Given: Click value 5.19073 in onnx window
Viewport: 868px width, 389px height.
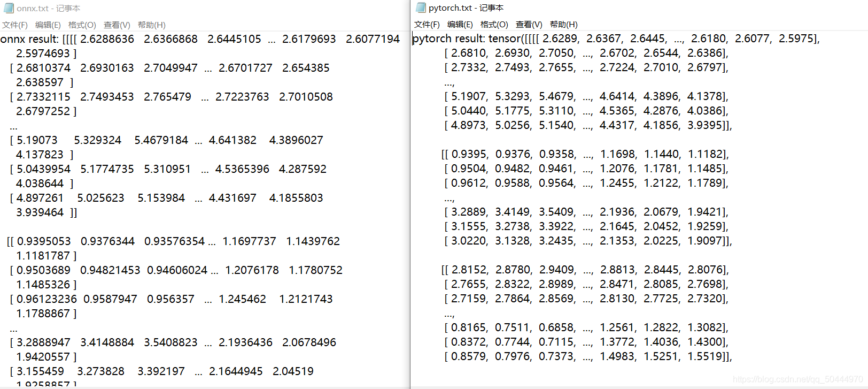Looking at the screenshot, I should [37, 140].
